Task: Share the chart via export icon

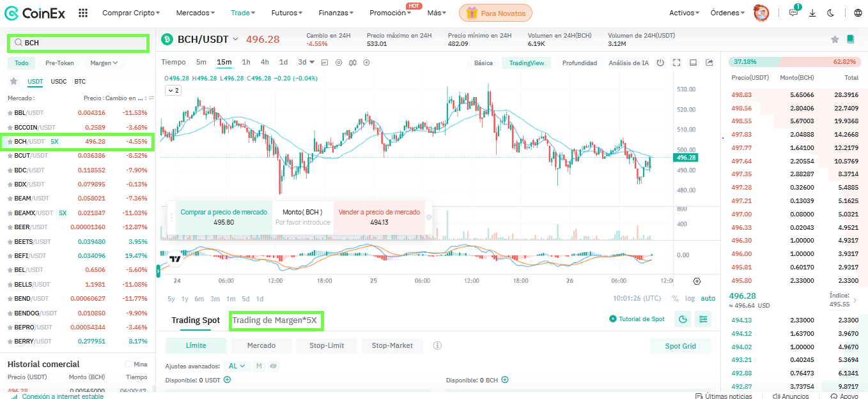Action: tap(709, 63)
